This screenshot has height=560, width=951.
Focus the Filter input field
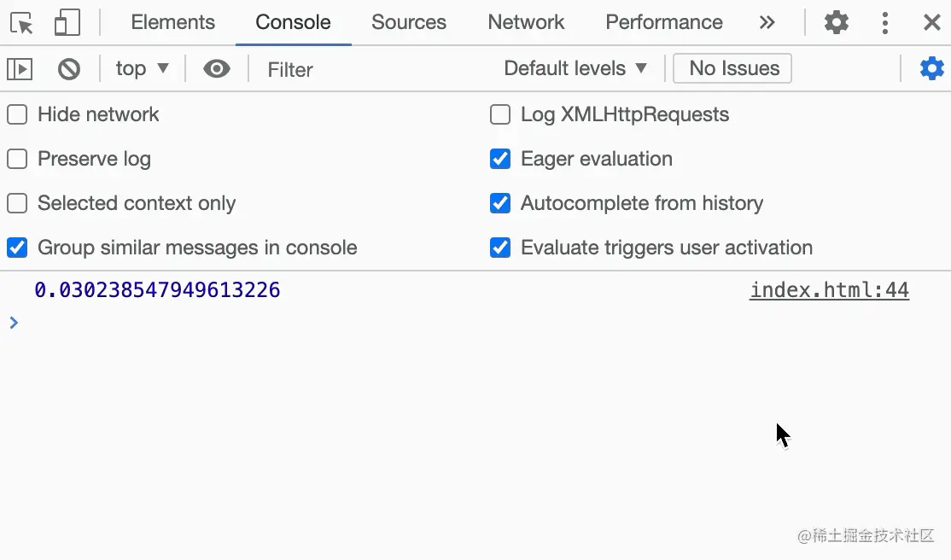373,69
